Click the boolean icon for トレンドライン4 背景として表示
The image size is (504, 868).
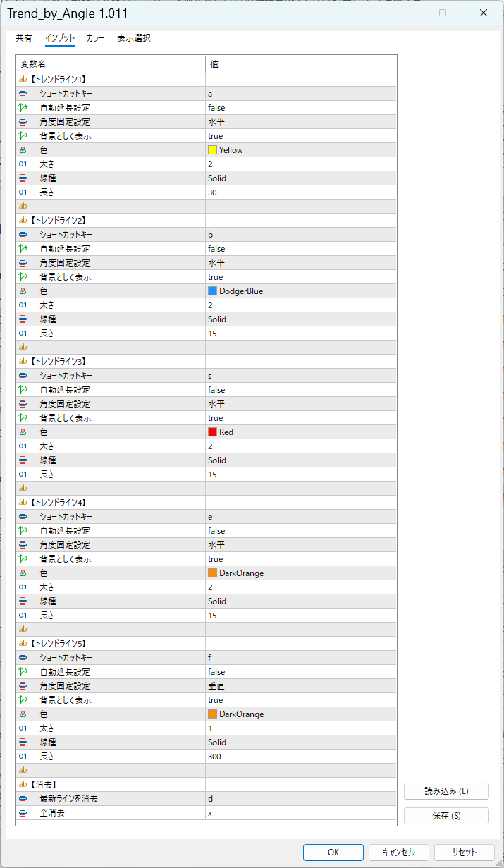(x=23, y=559)
